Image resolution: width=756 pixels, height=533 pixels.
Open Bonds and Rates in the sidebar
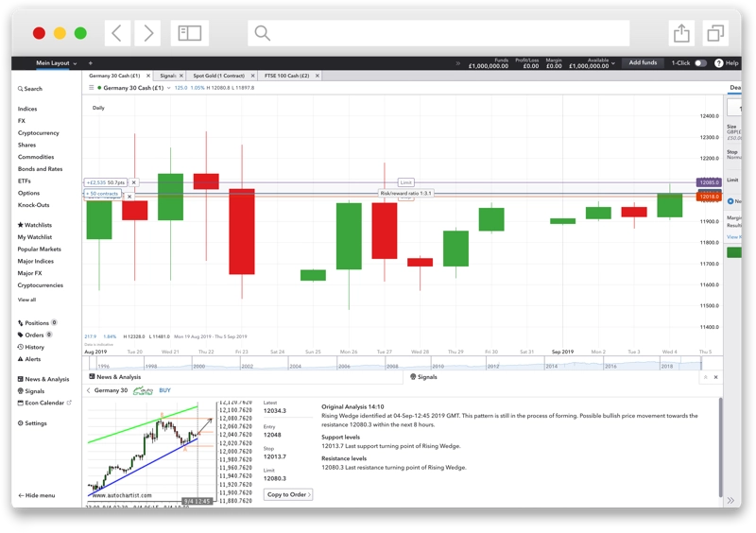point(40,169)
